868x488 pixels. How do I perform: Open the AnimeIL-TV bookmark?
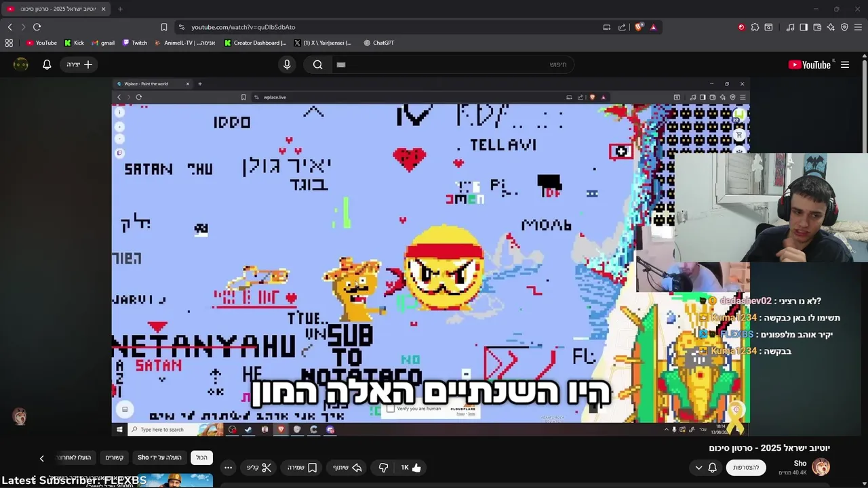[185, 43]
